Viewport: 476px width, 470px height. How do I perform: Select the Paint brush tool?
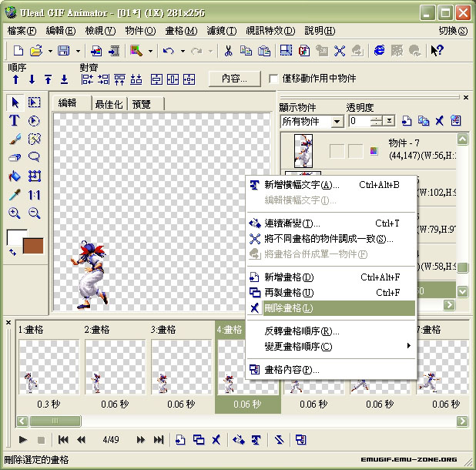pos(15,139)
